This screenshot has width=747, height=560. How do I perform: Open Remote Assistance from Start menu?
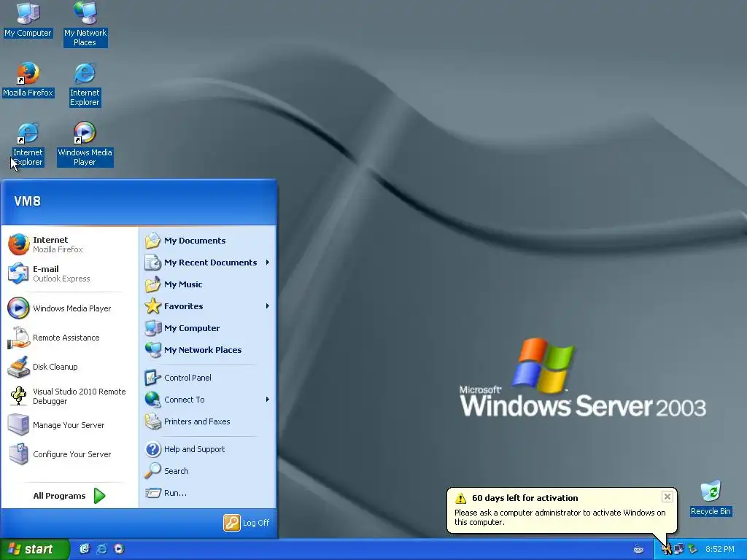click(x=69, y=338)
